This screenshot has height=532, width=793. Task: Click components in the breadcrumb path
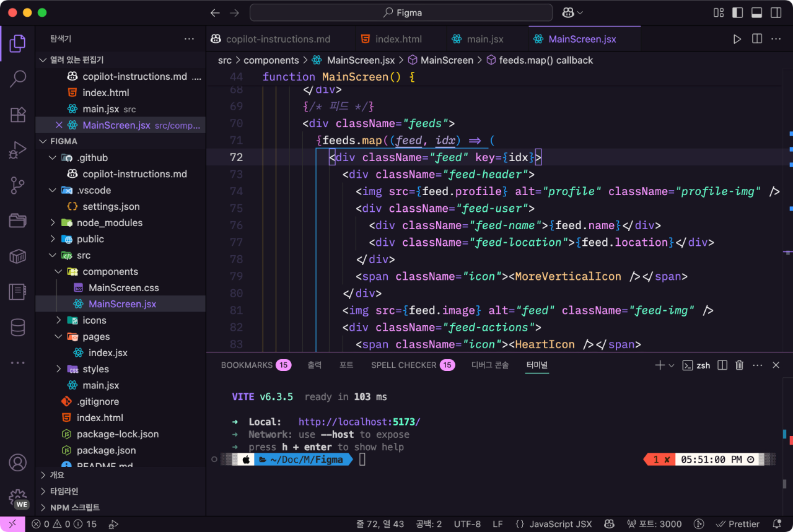point(271,60)
